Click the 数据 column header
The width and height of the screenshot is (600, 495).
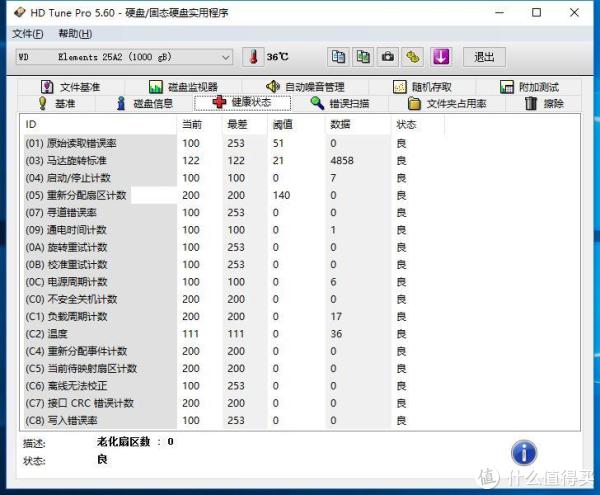tap(358, 124)
